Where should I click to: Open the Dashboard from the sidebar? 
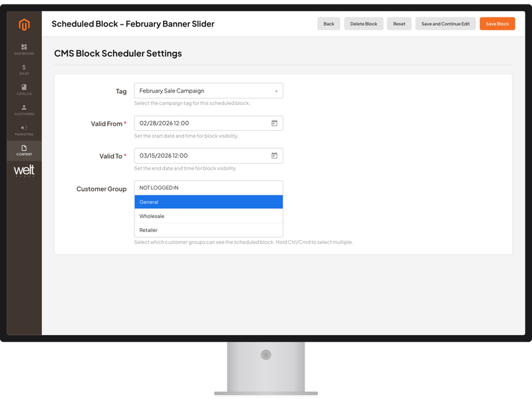coord(25,49)
